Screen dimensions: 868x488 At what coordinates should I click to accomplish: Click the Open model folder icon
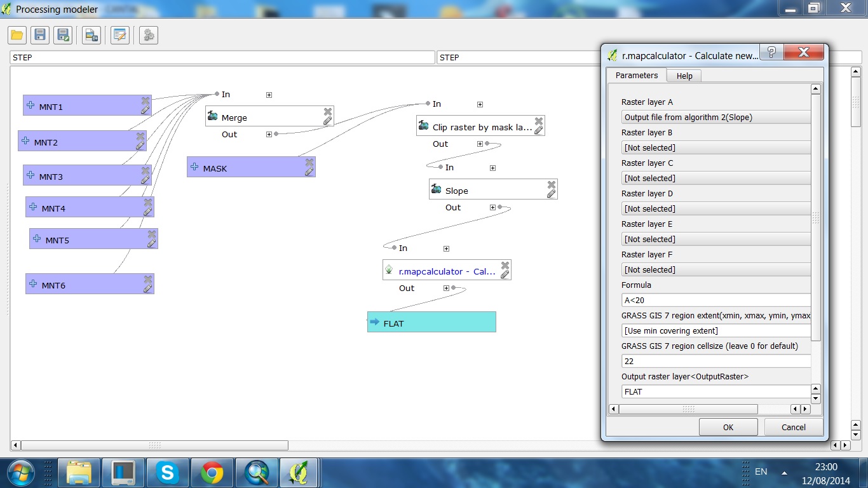[17, 35]
